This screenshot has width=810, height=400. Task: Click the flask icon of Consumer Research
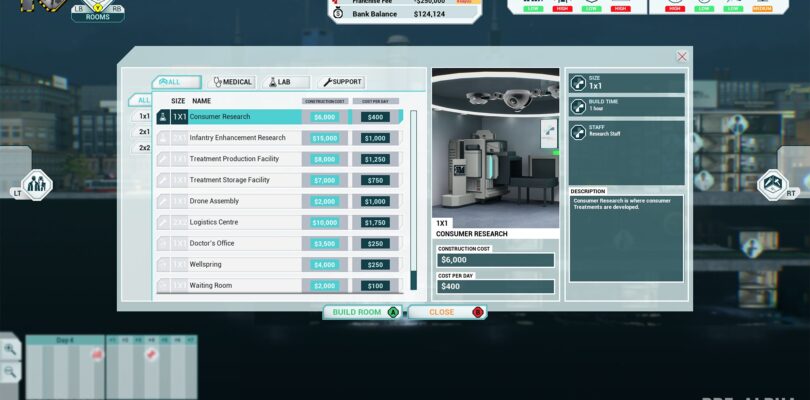(x=163, y=117)
